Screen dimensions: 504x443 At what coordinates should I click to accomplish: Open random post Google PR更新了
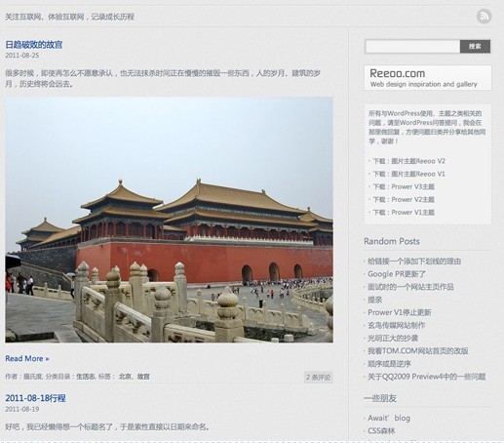(397, 274)
